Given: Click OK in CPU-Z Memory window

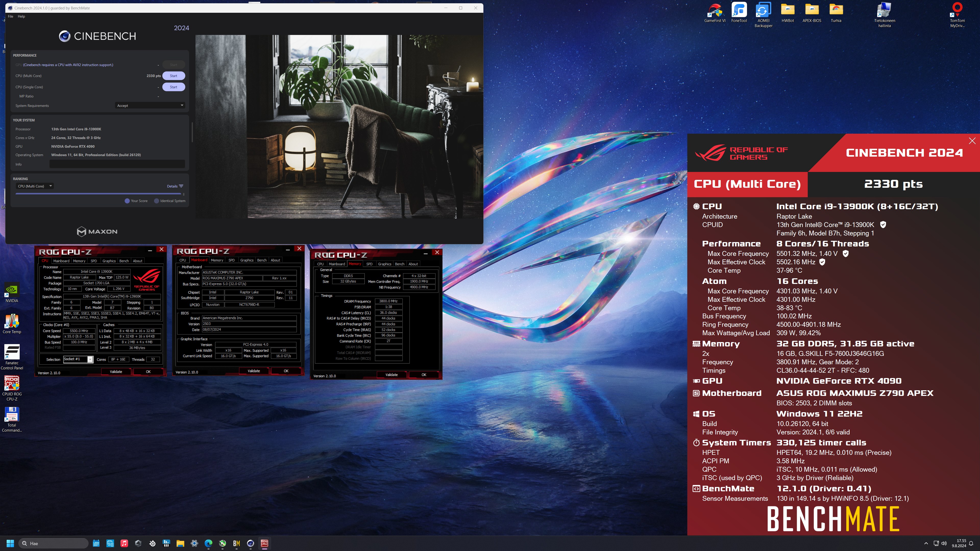Looking at the screenshot, I should coord(424,374).
